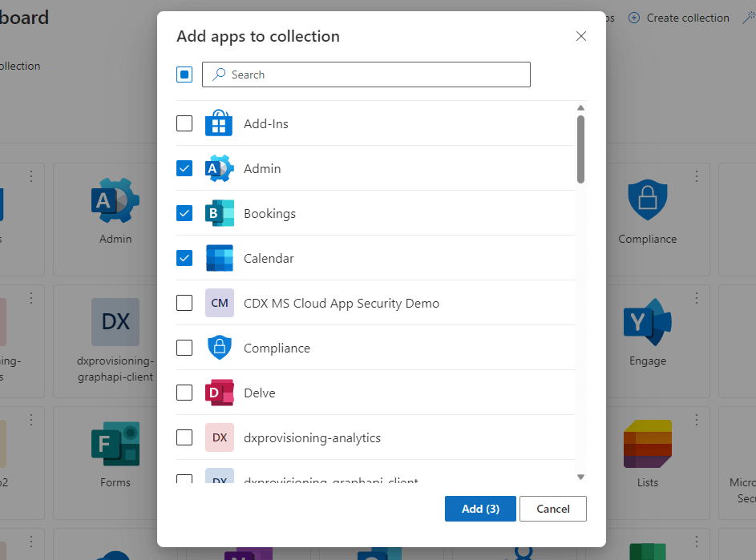Click the list scrollbar up arrow
This screenshot has height=560, width=756.
point(580,108)
